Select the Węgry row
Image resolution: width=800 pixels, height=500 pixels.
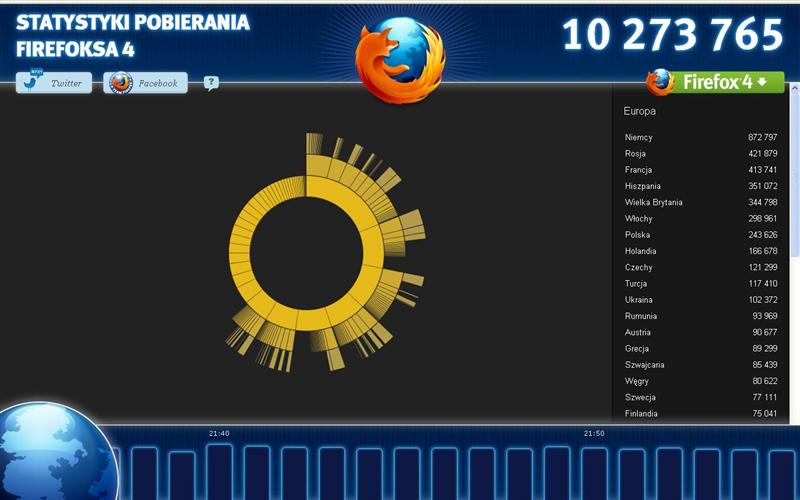pyautogui.click(x=701, y=381)
